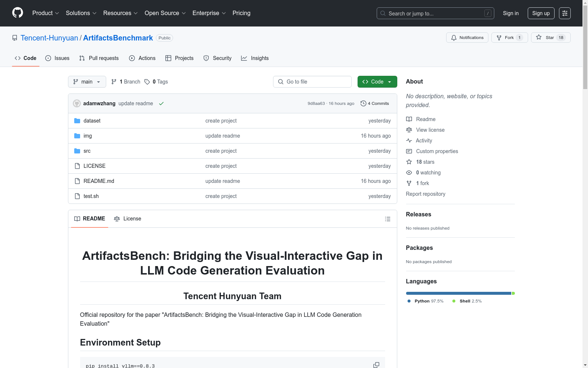Viewport: 588px width, 368px height.
Task: Open the Projects tab
Action: pyautogui.click(x=179, y=58)
